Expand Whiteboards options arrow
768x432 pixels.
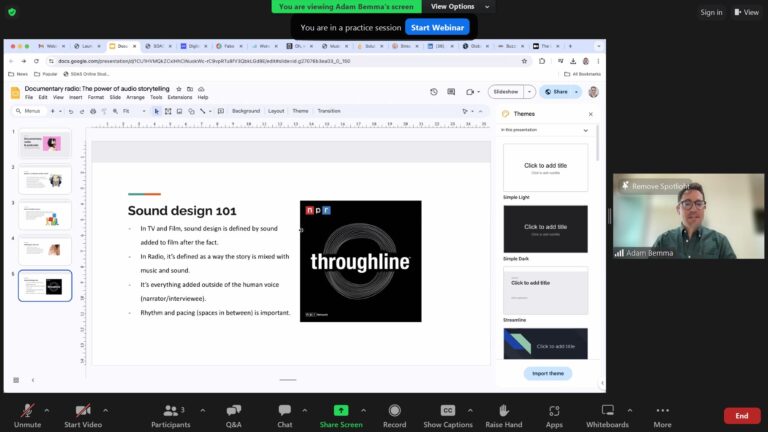click(629, 410)
